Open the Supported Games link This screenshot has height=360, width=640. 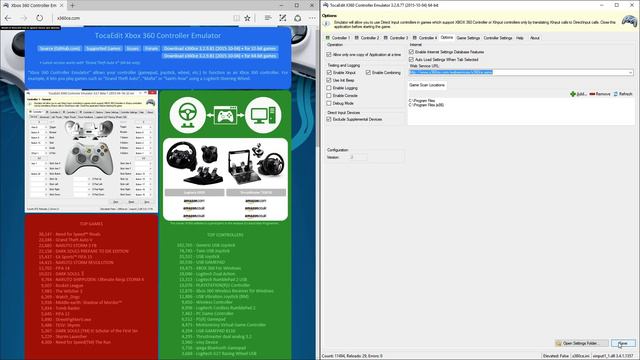tap(103, 49)
